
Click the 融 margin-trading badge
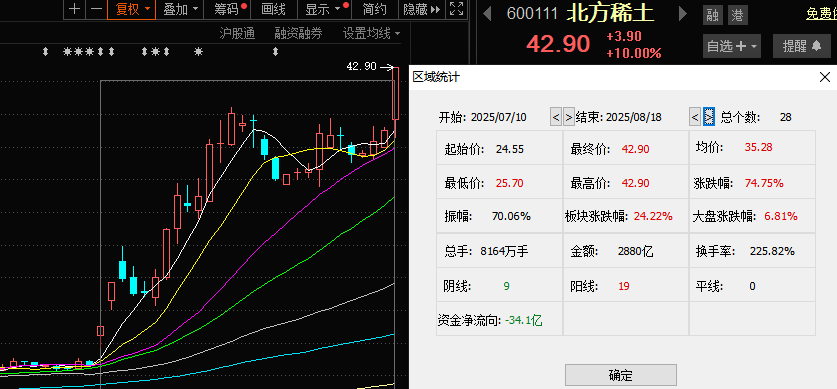[712, 15]
